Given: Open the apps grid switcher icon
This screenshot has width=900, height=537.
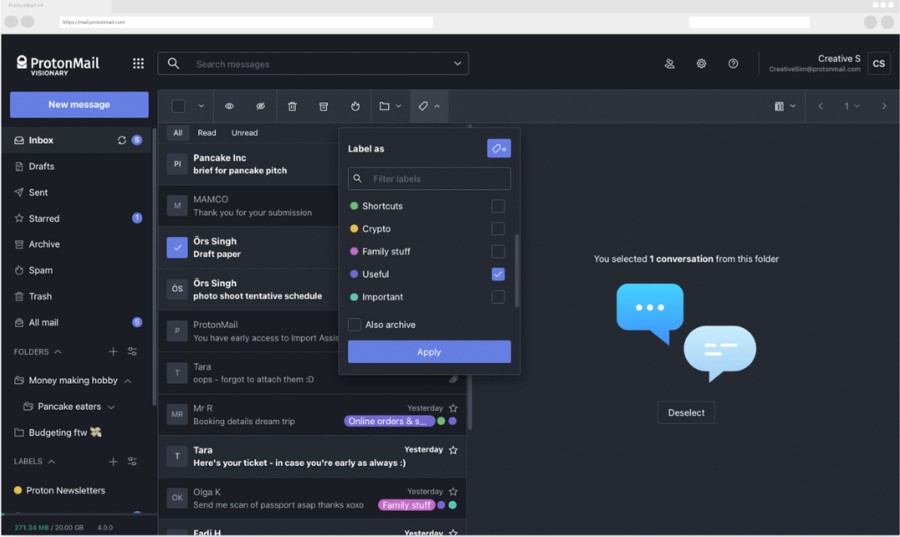Looking at the screenshot, I should 138,63.
